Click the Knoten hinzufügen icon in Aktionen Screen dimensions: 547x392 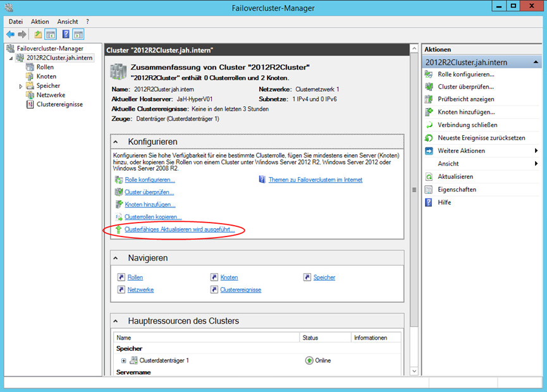pos(429,112)
